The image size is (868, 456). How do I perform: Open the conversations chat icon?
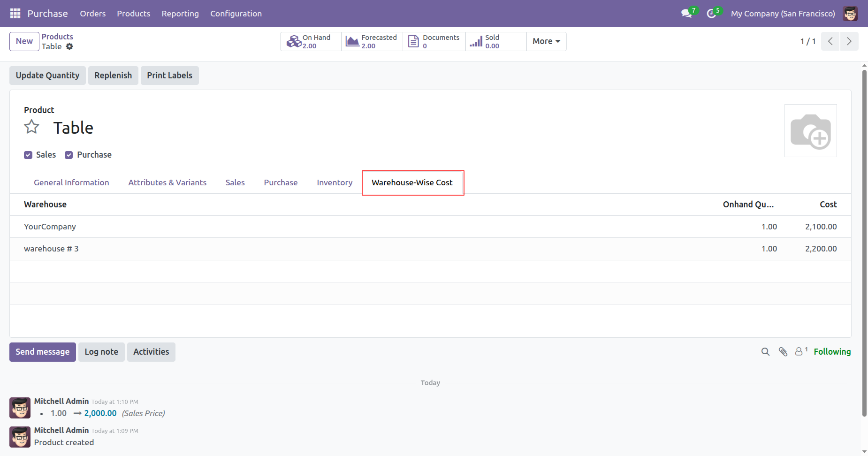click(x=686, y=14)
